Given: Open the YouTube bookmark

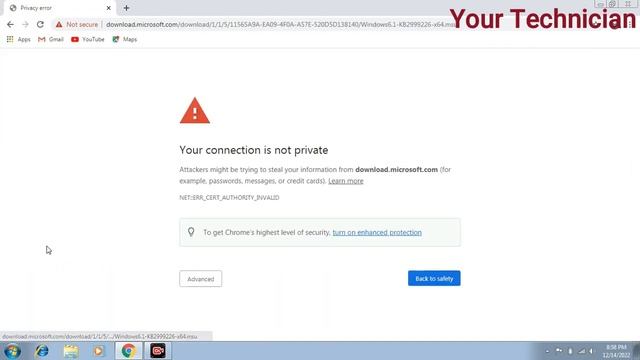Looking at the screenshot, I should pyautogui.click(x=87, y=39).
